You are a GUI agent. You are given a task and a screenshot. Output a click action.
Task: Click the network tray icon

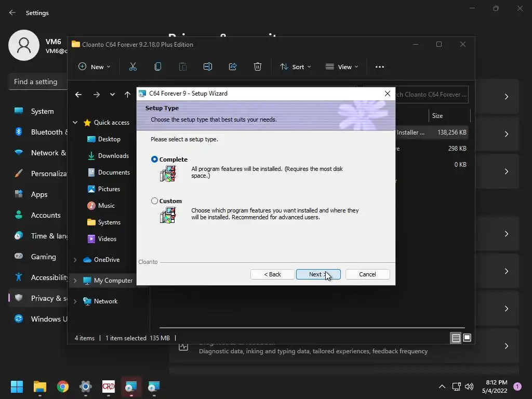[456, 387]
